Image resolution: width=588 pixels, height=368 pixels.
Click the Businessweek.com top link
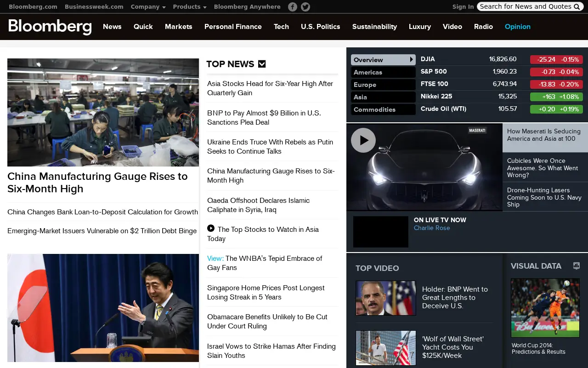click(94, 7)
